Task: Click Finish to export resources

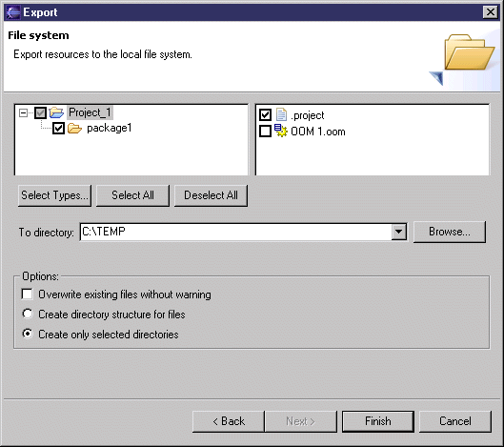Action: 378,421
